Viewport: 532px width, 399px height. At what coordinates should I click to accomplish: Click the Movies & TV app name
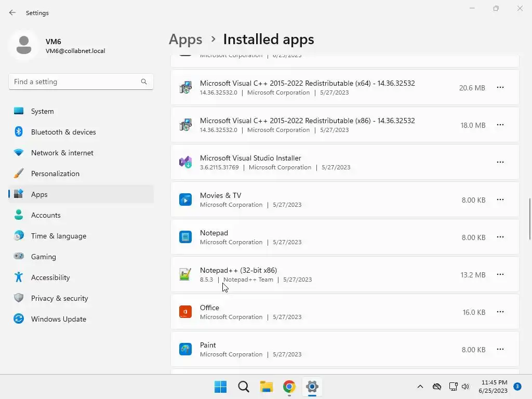[220, 195]
